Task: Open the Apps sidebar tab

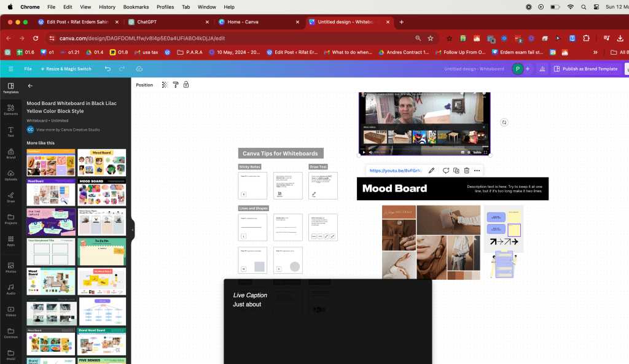Action: (11, 241)
